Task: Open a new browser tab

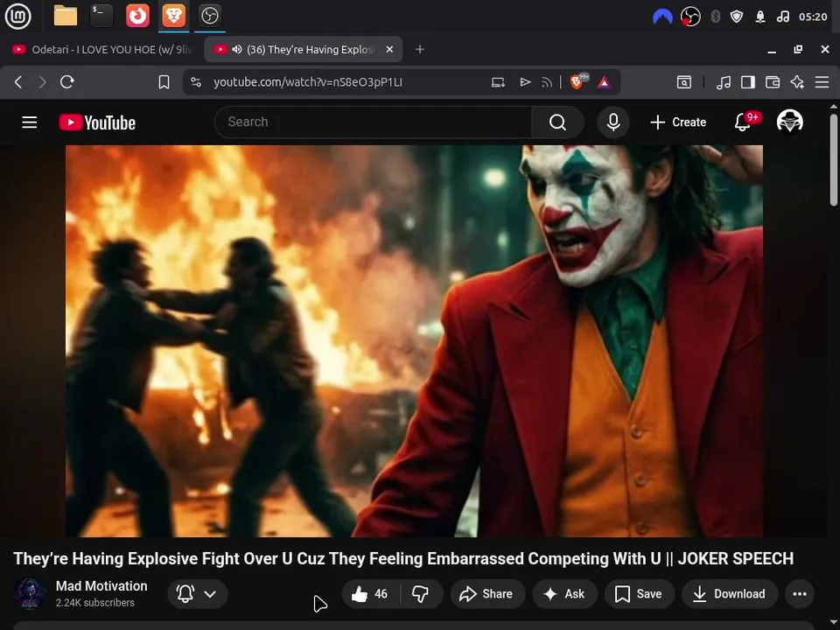Action: tap(420, 49)
